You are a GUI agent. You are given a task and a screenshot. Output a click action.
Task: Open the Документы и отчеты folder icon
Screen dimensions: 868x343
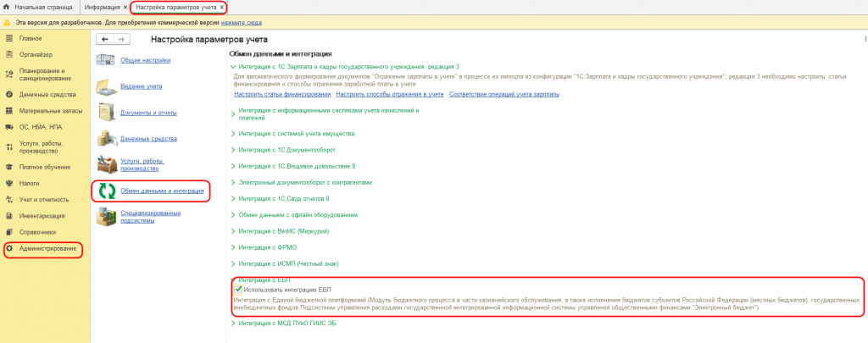pyautogui.click(x=105, y=113)
